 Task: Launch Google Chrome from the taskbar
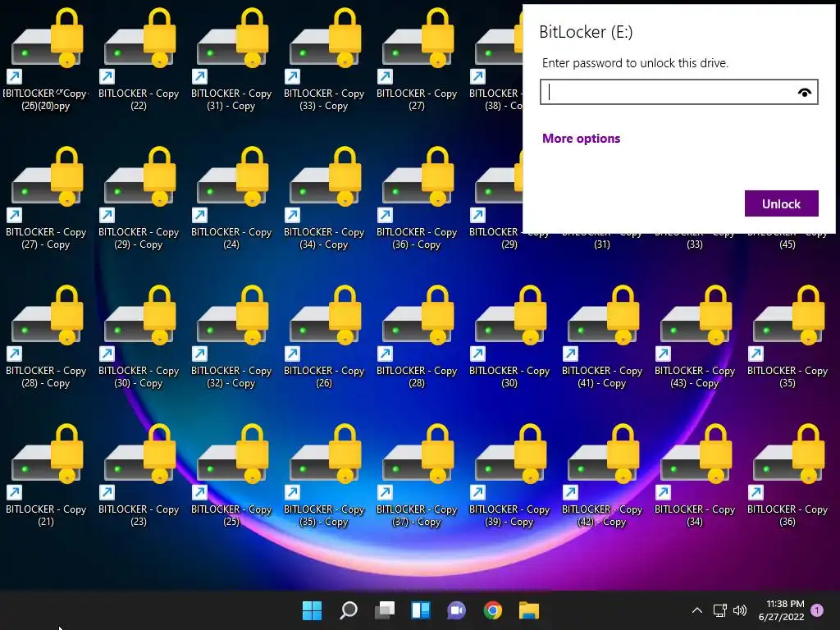point(493,610)
